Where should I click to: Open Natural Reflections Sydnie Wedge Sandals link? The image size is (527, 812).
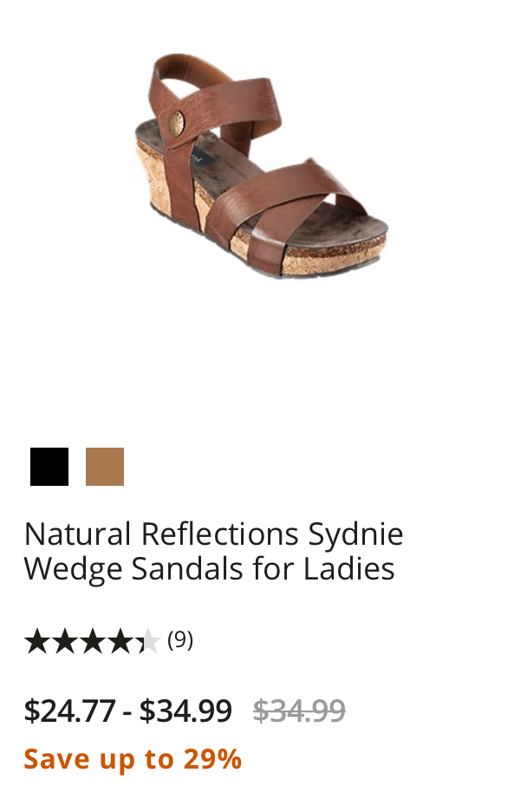pos(213,551)
